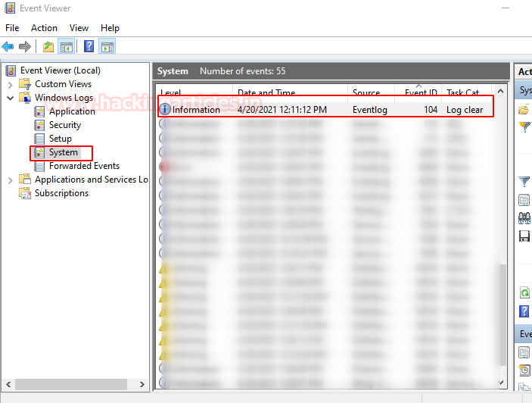Open the Action menu
Screen dimensions: 532x403
click(44, 28)
